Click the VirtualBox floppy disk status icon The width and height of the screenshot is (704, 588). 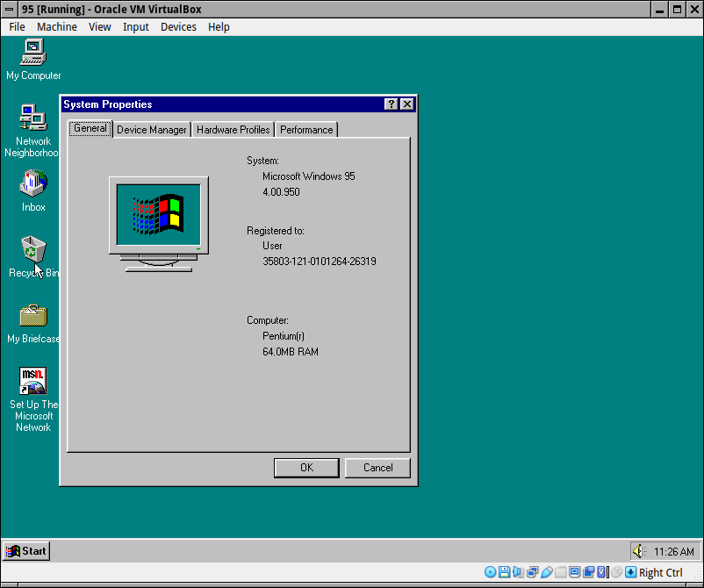(x=504, y=572)
